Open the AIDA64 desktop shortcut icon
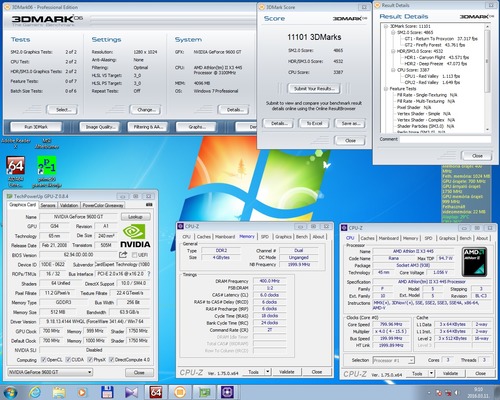This screenshot has width=500, height=400. click(16, 166)
